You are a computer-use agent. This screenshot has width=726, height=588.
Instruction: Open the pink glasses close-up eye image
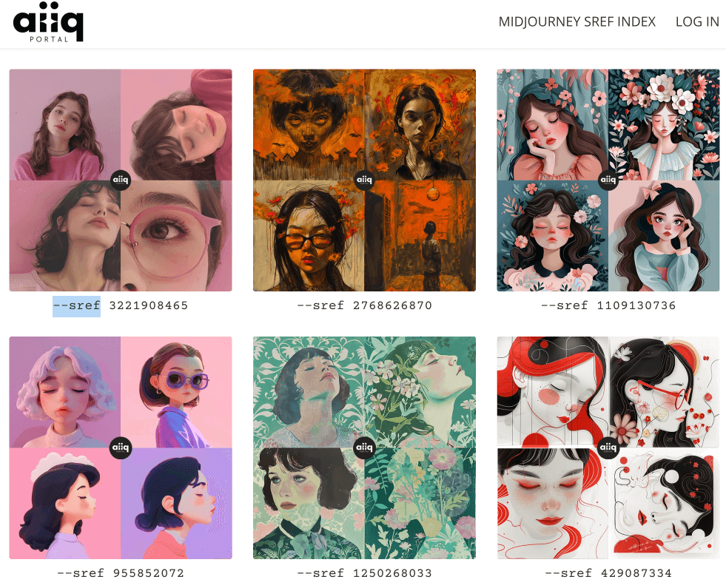[176, 236]
